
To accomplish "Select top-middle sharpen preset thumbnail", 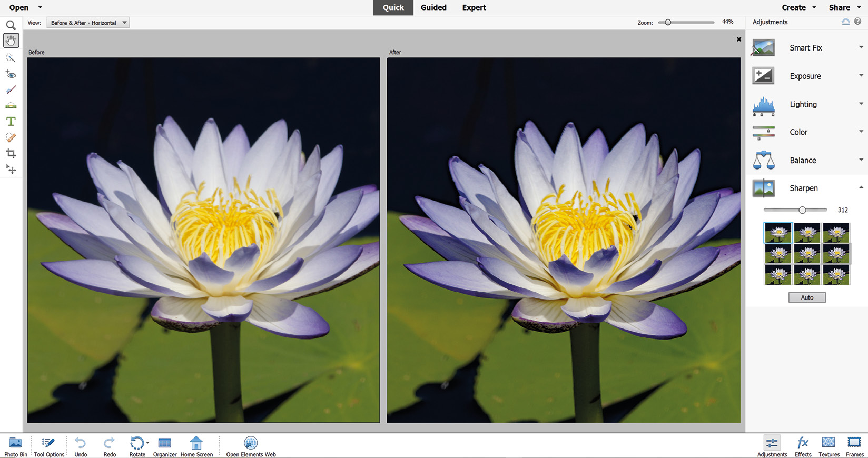I will coord(807,233).
